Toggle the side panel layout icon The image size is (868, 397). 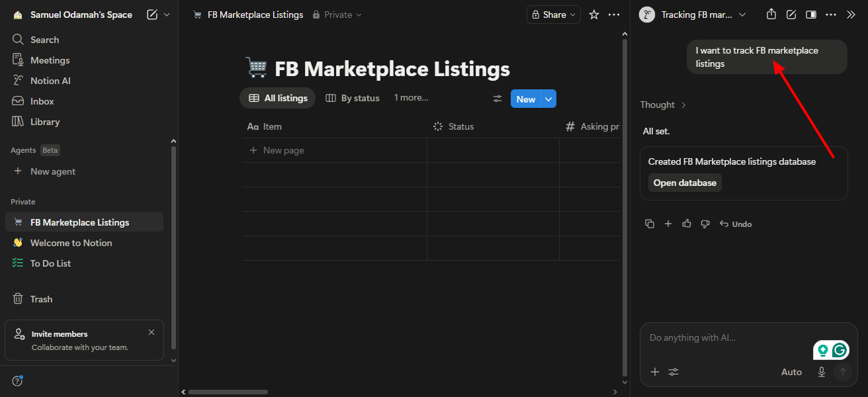pos(810,14)
